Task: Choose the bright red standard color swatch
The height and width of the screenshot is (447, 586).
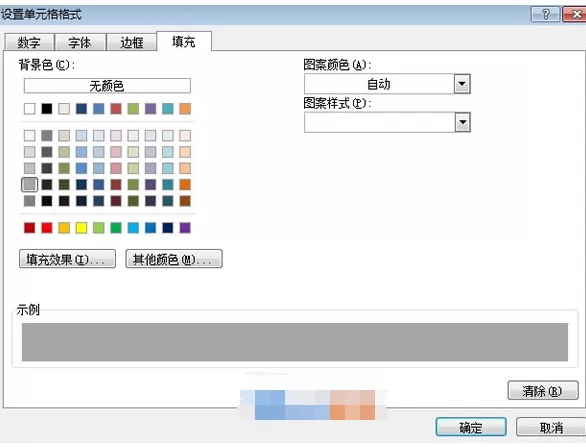Action: pyautogui.click(x=47, y=228)
